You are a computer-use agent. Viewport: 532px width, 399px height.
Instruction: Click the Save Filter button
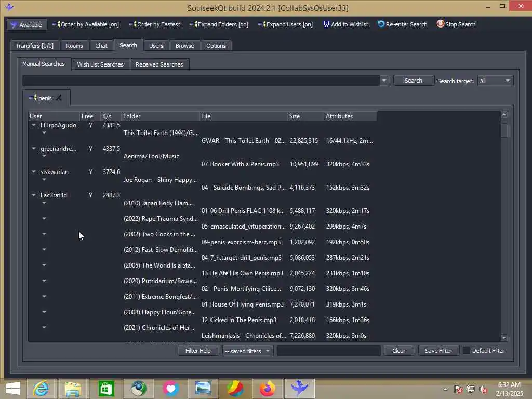438,351
